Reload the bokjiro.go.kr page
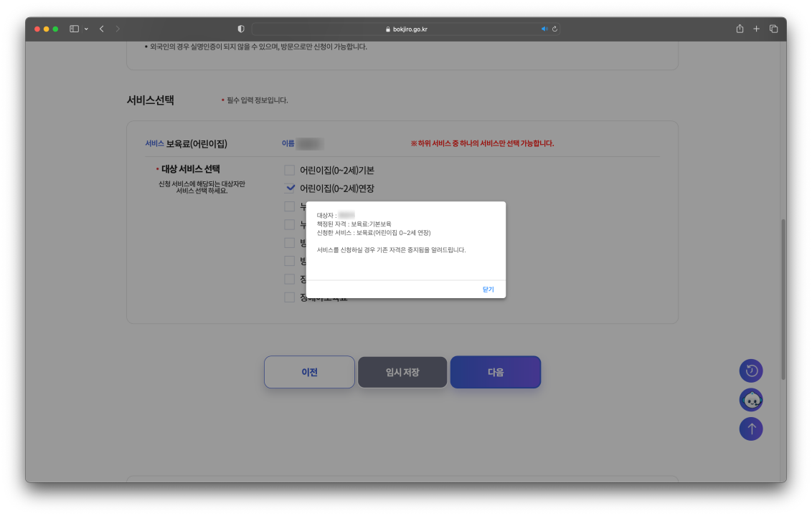The image size is (812, 516). (553, 29)
